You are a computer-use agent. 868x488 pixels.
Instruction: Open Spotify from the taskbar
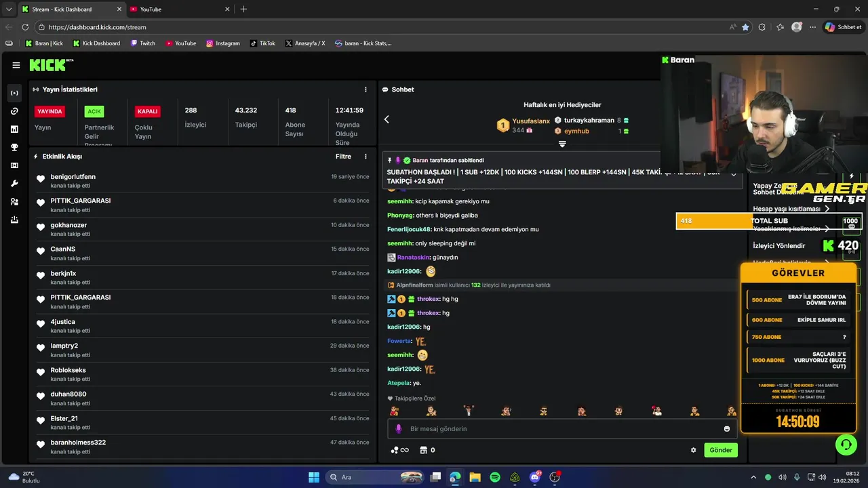click(495, 477)
